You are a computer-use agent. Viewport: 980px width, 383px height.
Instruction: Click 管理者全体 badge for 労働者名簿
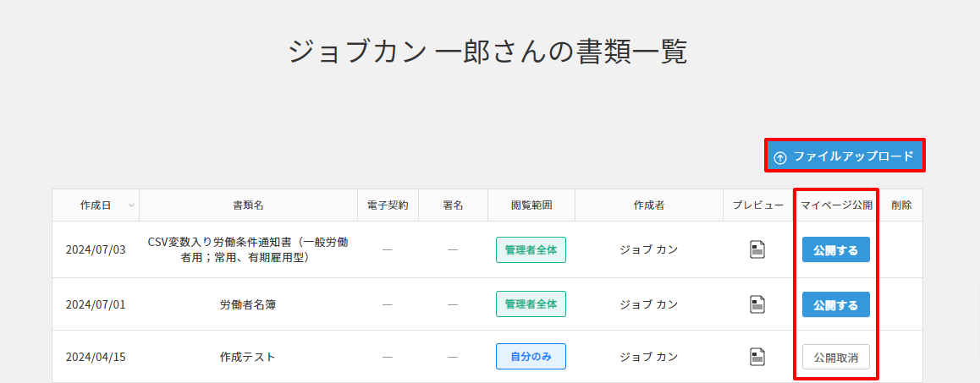tap(531, 304)
